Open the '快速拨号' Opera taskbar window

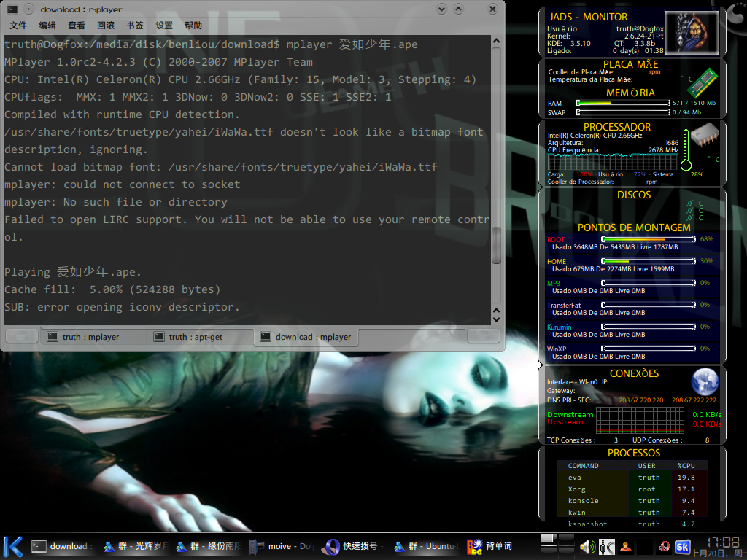pos(353,546)
